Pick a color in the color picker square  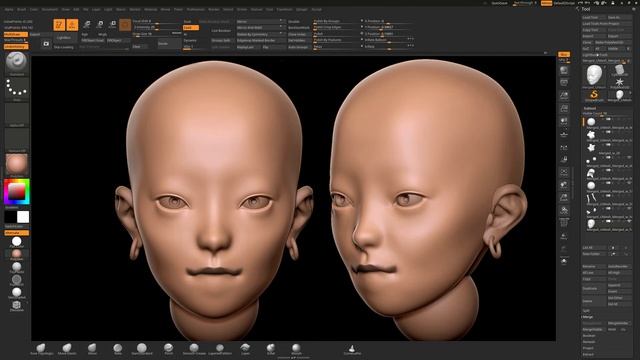[17, 192]
